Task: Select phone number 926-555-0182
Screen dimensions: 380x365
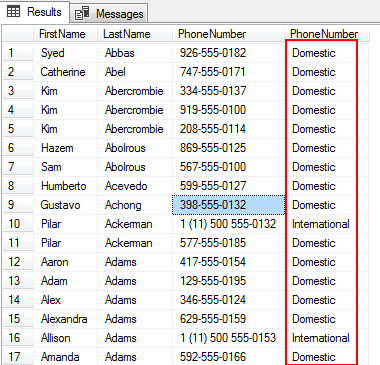Action: click(x=228, y=53)
